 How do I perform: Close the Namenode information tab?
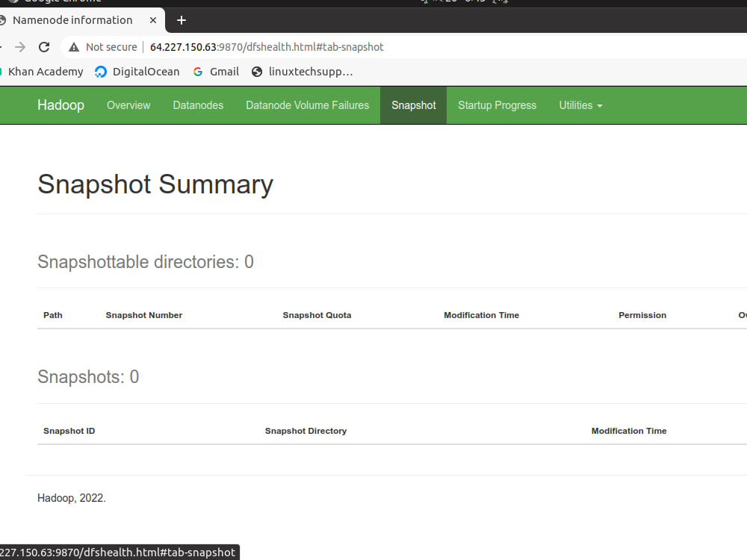click(x=153, y=20)
